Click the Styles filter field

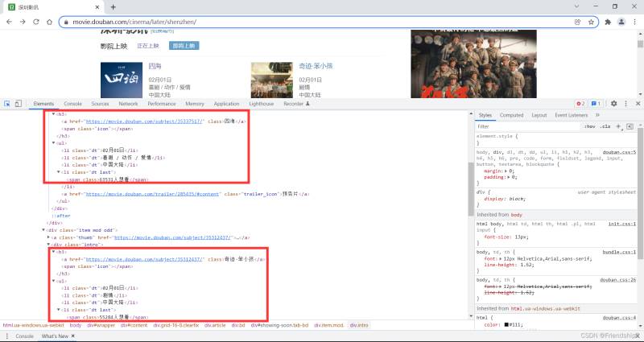pos(528,127)
